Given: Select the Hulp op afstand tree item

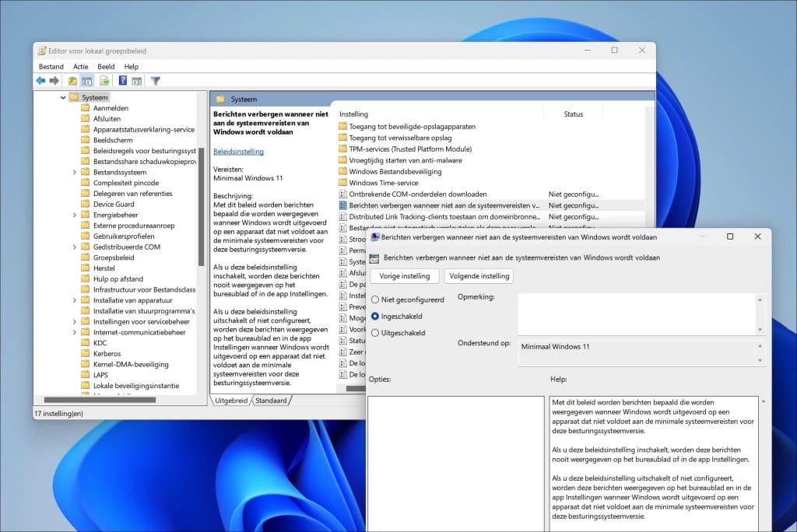Looking at the screenshot, I should (x=118, y=278).
